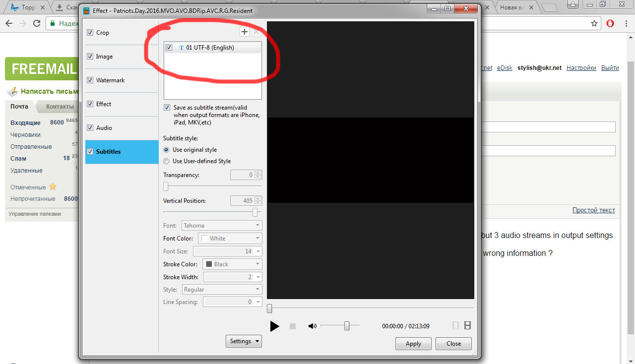The image size is (635, 364).
Task: Open the Спам mail folder
Action: tap(18, 159)
